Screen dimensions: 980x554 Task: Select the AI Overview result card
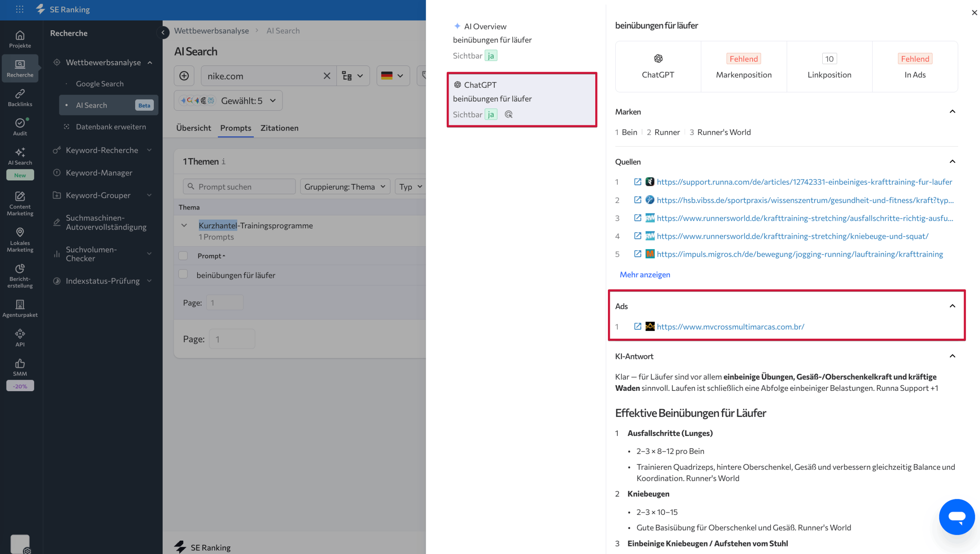tap(522, 41)
